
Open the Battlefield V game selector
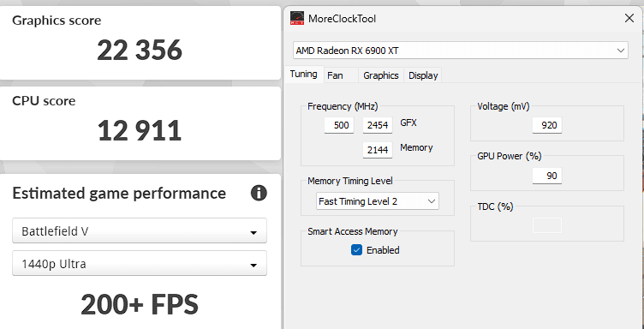[x=140, y=230]
